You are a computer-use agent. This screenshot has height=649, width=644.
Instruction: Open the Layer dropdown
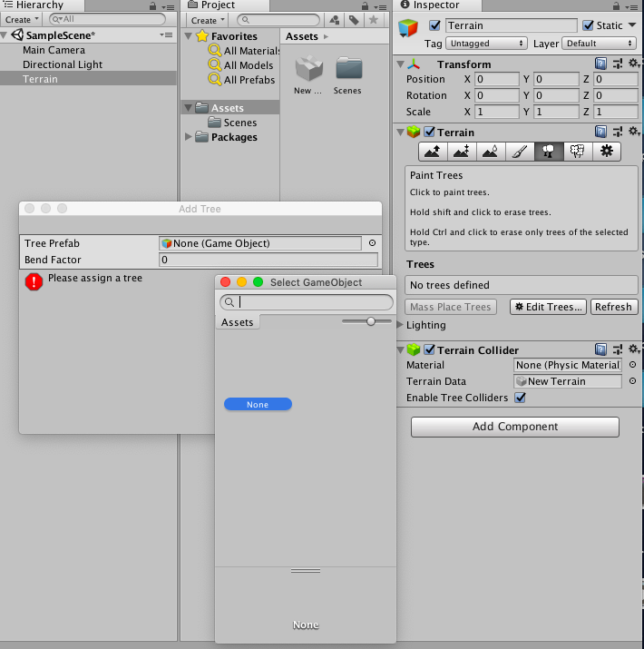599,44
